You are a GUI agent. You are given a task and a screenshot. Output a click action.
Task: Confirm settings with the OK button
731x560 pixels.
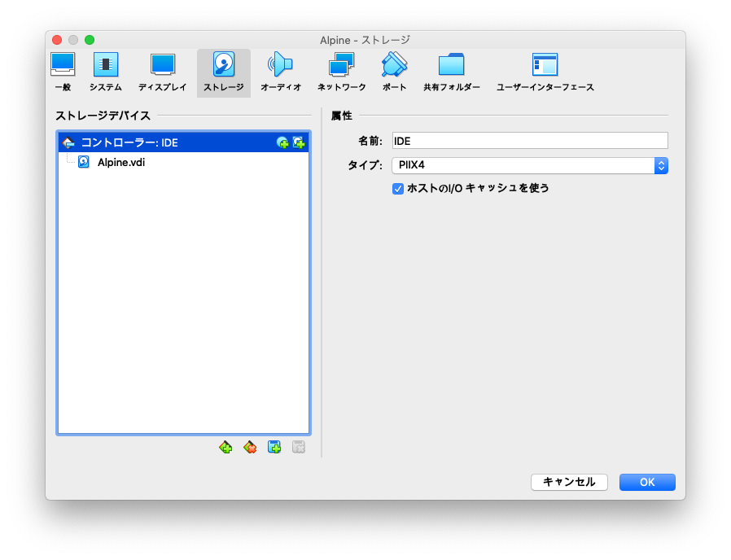click(x=647, y=482)
